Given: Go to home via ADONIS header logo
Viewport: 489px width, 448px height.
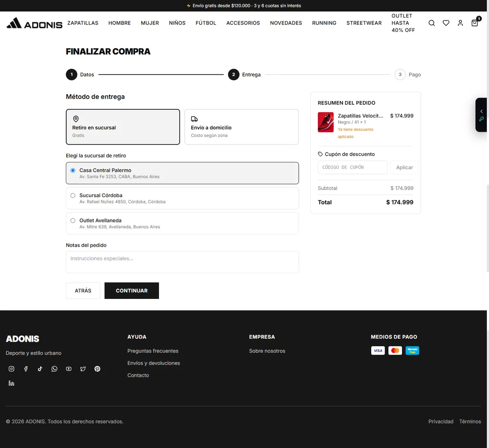Looking at the screenshot, I should pos(34,23).
